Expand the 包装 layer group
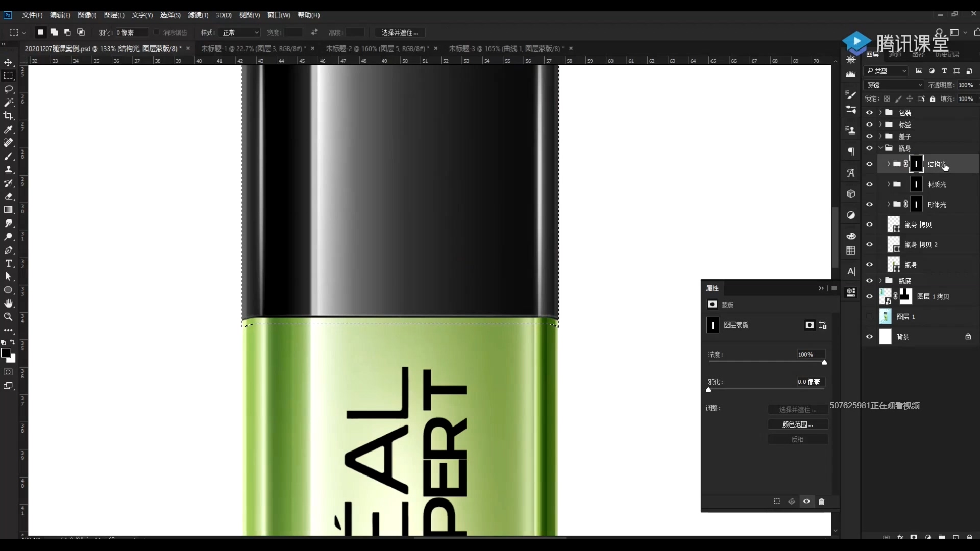Viewport: 980px width, 551px height. pos(880,113)
